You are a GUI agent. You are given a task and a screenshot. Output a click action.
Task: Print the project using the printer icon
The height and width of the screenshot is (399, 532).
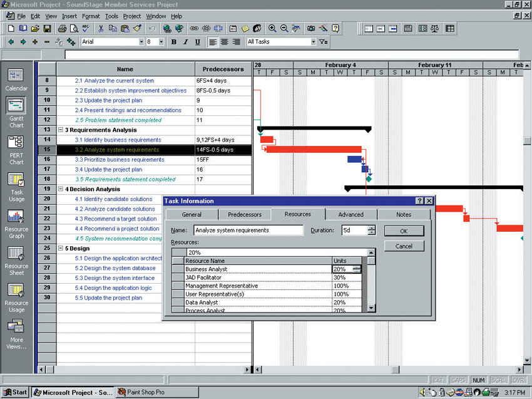[x=62, y=29]
